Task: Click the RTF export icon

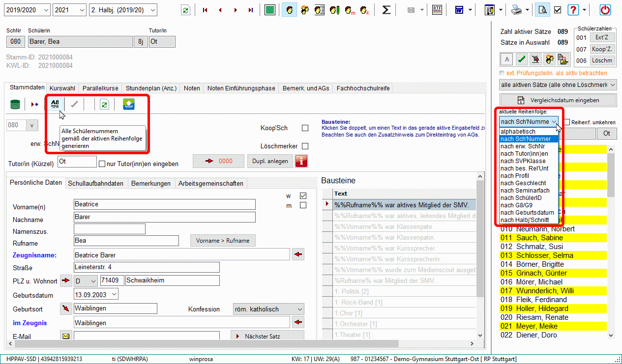Action: point(437,10)
